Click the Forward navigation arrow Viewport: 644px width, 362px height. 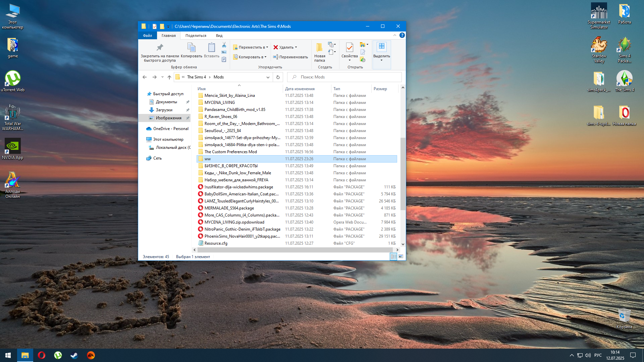pyautogui.click(x=154, y=77)
